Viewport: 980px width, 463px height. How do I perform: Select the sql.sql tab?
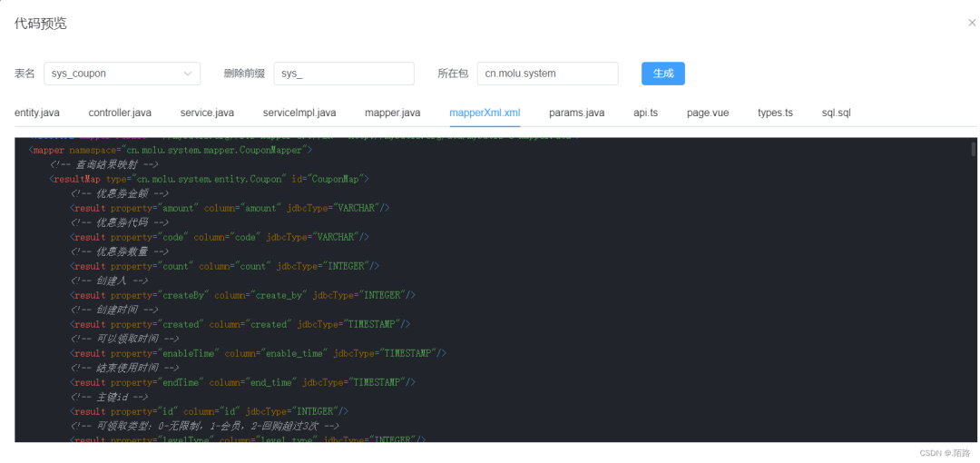[836, 113]
